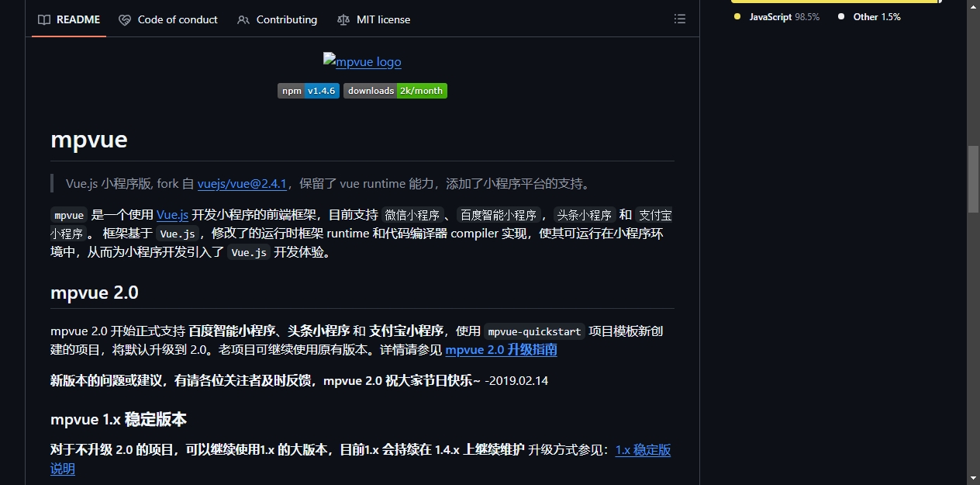Click the white Other color dot

coord(841,16)
